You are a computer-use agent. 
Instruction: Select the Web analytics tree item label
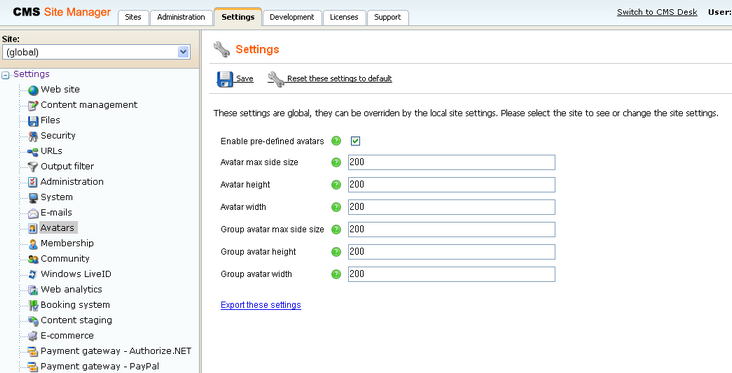pos(71,289)
